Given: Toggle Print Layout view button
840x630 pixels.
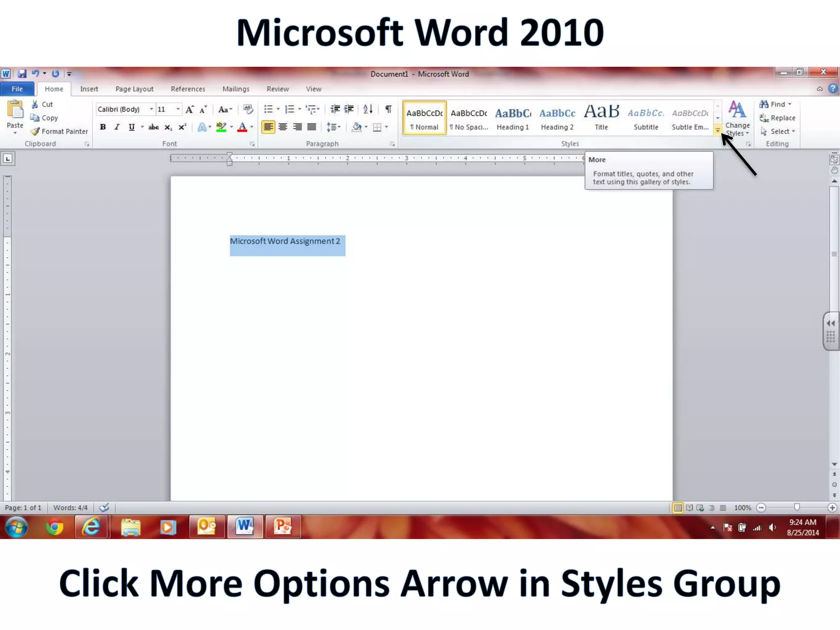Looking at the screenshot, I should 678,508.
